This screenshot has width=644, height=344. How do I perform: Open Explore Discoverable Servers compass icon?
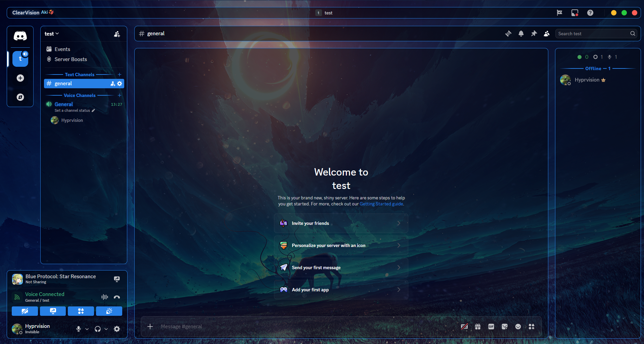(20, 97)
